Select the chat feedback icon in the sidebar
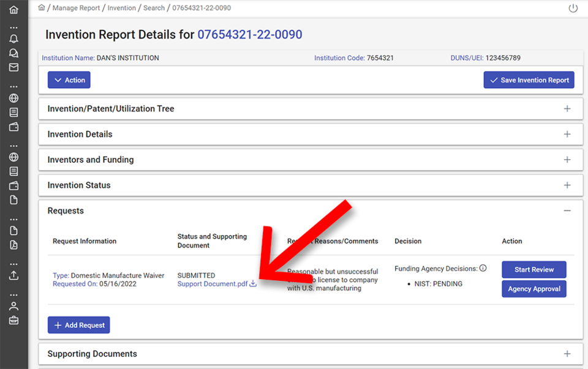This screenshot has width=588, height=369. tap(13, 53)
